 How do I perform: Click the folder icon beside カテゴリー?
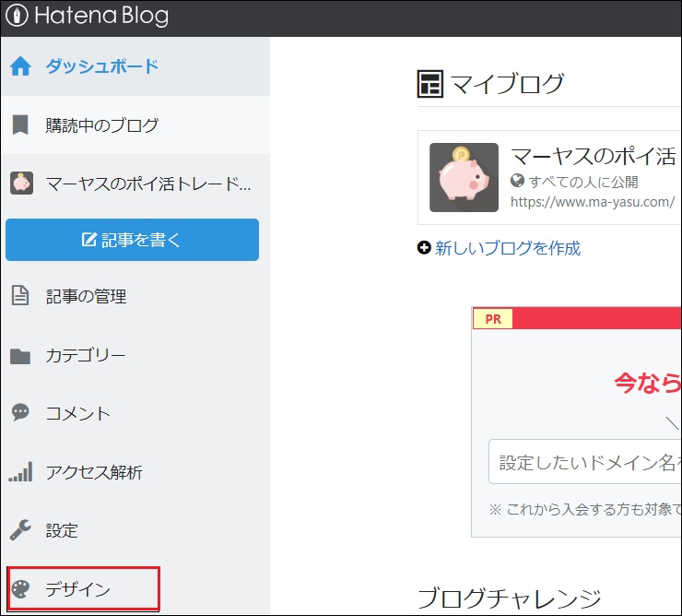click(20, 356)
